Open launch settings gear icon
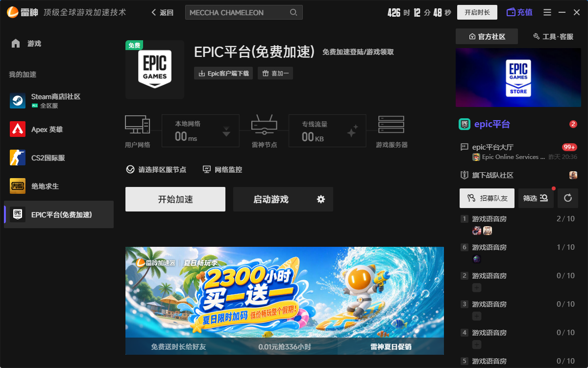Screen dimensions: 588x368 click(321, 199)
